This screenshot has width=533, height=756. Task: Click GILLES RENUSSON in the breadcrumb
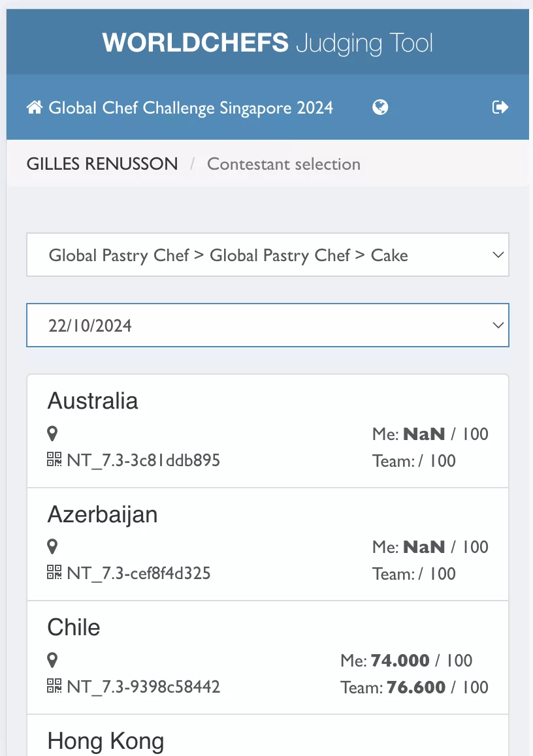[102, 164]
